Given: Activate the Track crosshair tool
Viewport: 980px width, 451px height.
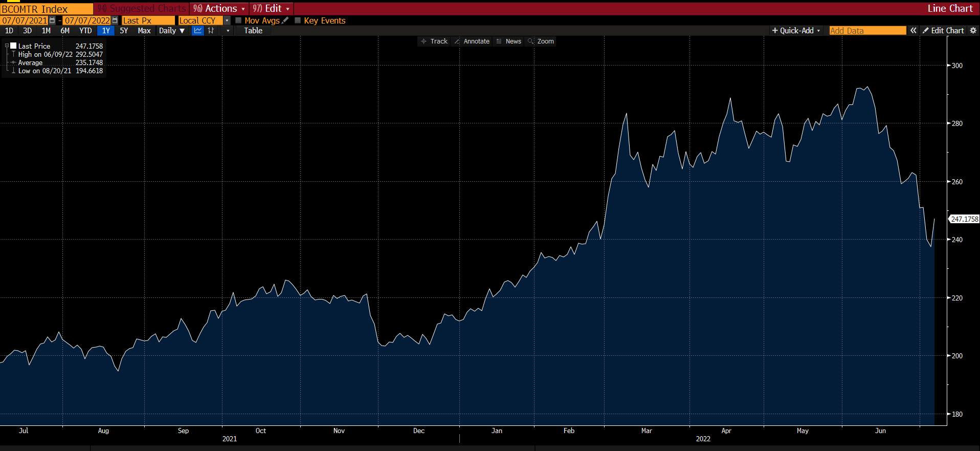Looking at the screenshot, I should [x=434, y=41].
